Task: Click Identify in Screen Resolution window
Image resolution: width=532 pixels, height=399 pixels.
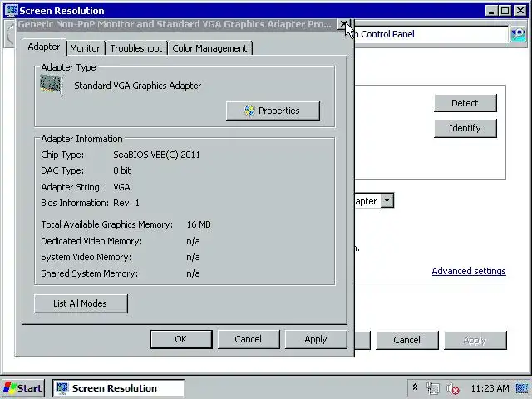Action: (465, 128)
